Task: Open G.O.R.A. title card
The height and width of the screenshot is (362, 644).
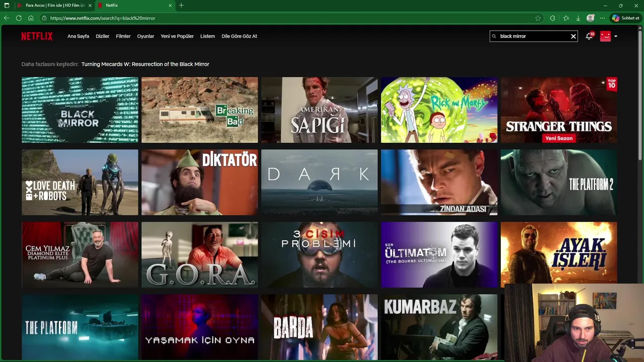Action: tap(200, 255)
